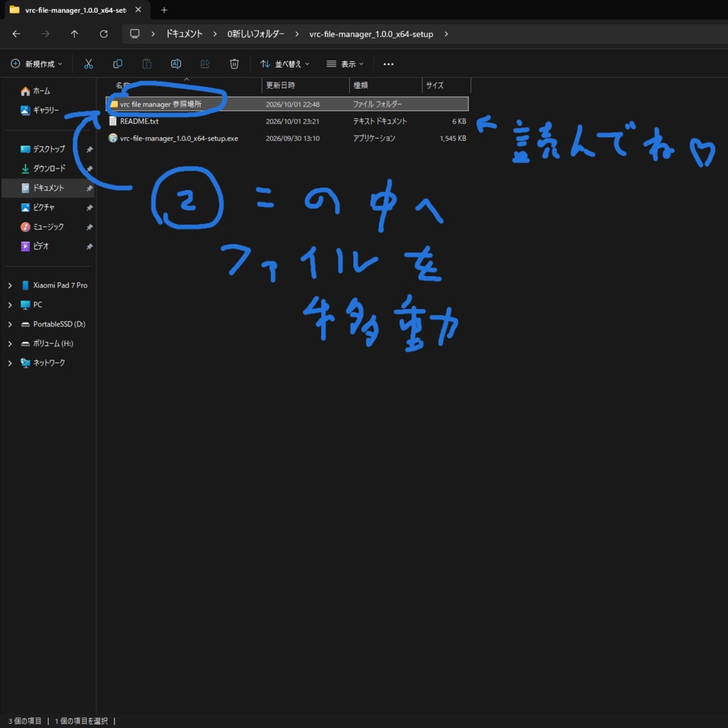Open the 表示 view dropdown
Image resolution: width=728 pixels, height=728 pixels.
pyautogui.click(x=345, y=63)
